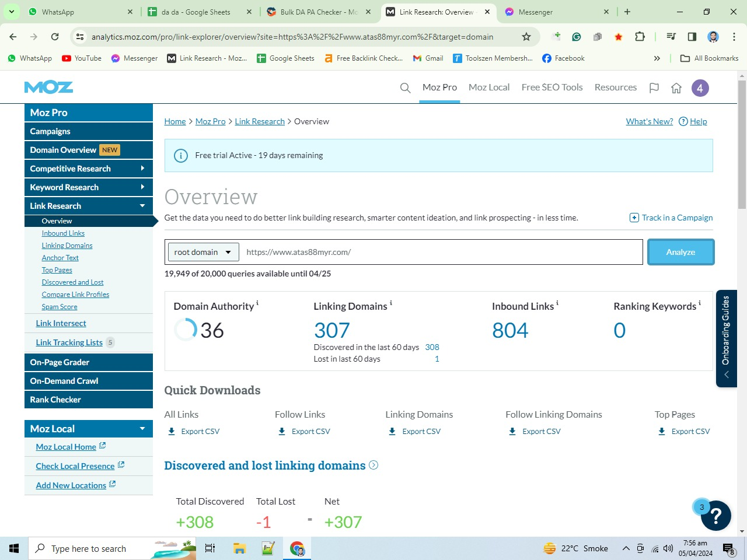Click the Inbound Links info icon
747x560 pixels.
point(557,303)
